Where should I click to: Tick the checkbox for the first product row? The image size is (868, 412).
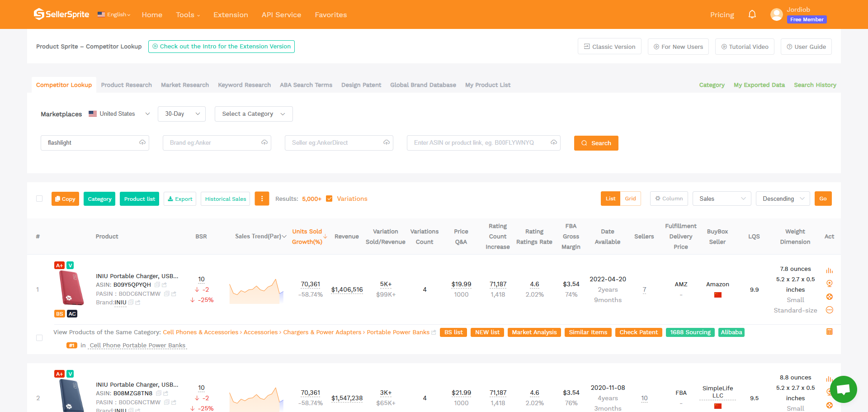tap(39, 338)
